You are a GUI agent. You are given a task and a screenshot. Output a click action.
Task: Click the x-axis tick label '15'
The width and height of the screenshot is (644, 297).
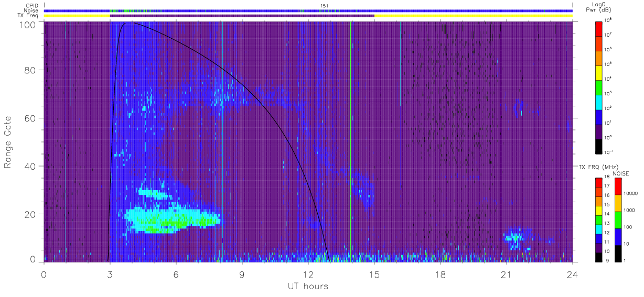click(374, 274)
